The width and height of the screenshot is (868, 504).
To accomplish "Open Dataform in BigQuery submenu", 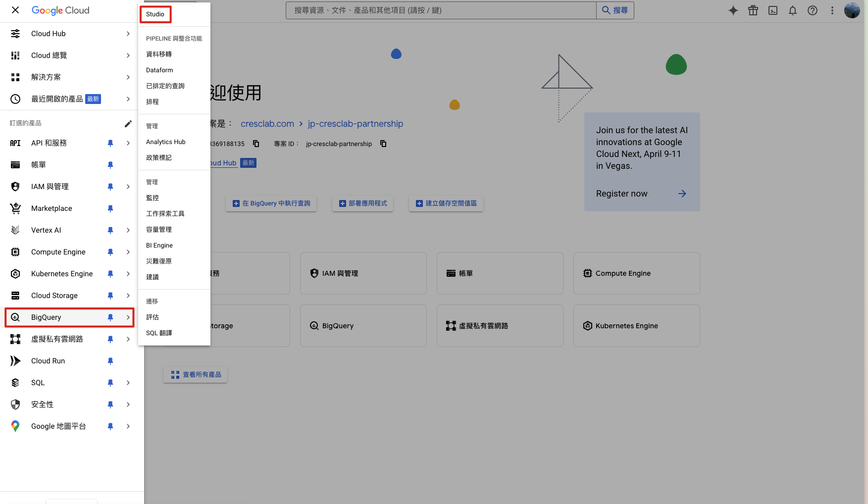I will tap(174, 70).
